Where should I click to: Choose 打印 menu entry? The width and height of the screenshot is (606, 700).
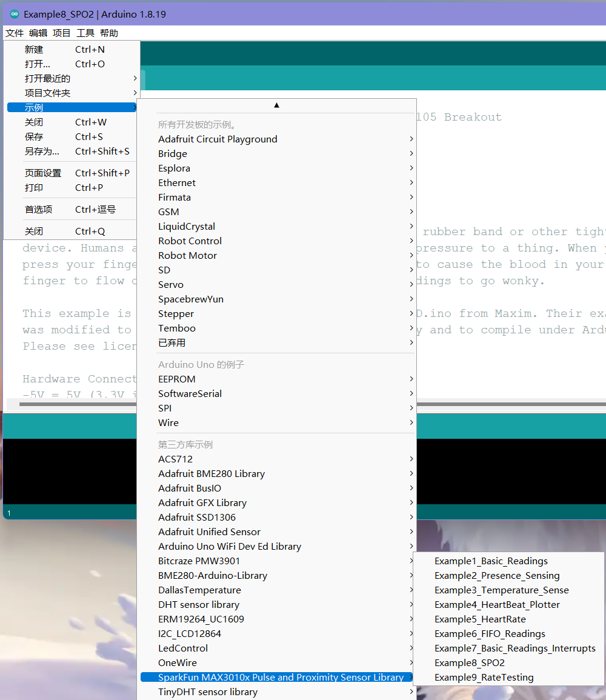[x=72, y=187]
